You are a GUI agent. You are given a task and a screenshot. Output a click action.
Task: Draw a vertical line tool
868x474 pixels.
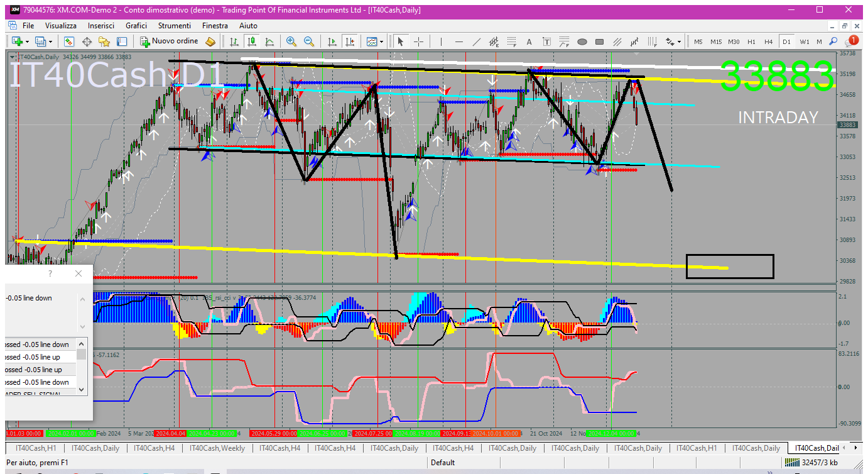coord(441,41)
